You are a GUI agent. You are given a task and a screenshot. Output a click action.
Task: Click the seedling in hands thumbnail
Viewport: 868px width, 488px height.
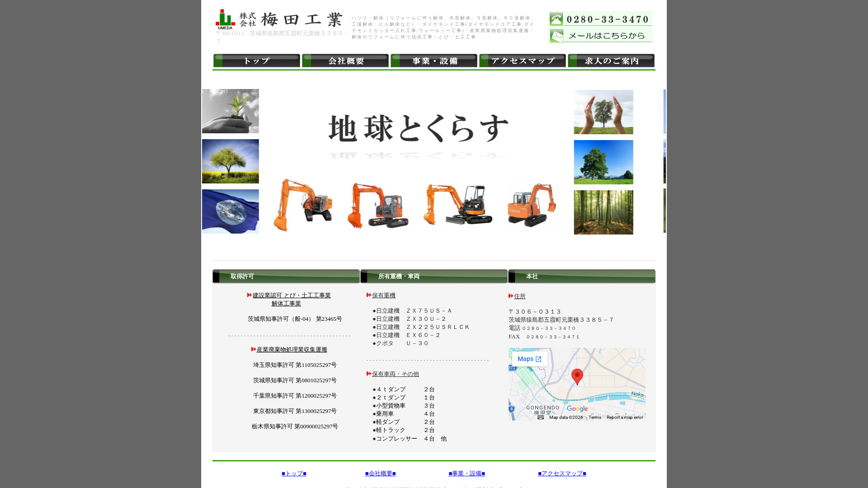[x=231, y=111]
